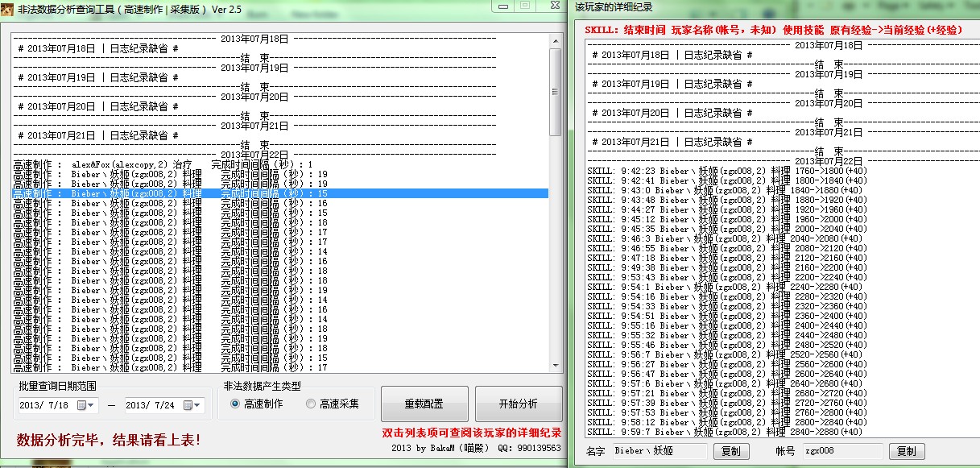Screen dimensions: 980x468
Task: Click the results list scrollbar up arrow
Action: pos(555,39)
